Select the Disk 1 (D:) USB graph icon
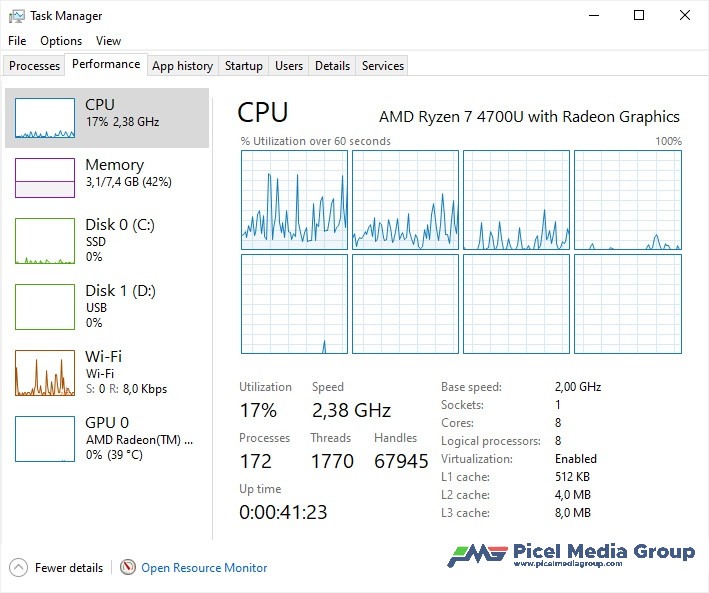This screenshot has height=593, width=709. [x=45, y=306]
